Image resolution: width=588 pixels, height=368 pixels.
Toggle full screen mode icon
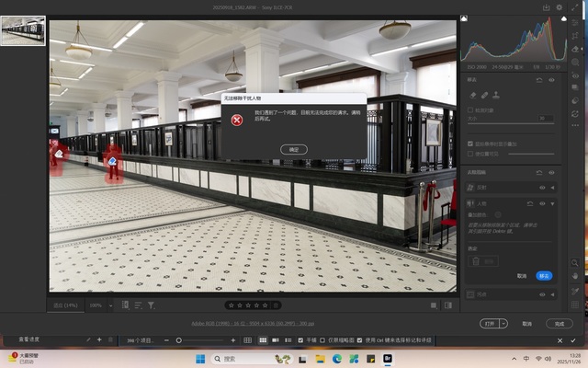coord(573,7)
